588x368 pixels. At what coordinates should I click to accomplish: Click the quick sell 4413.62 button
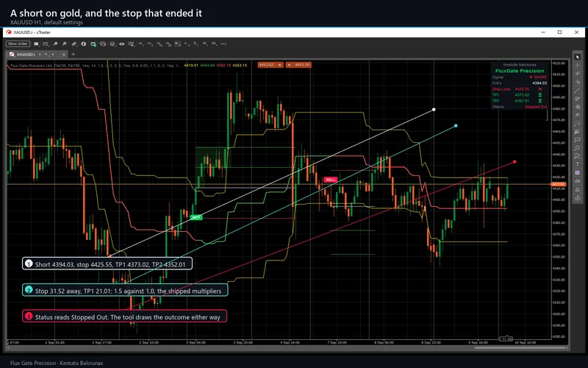click(x=270, y=65)
